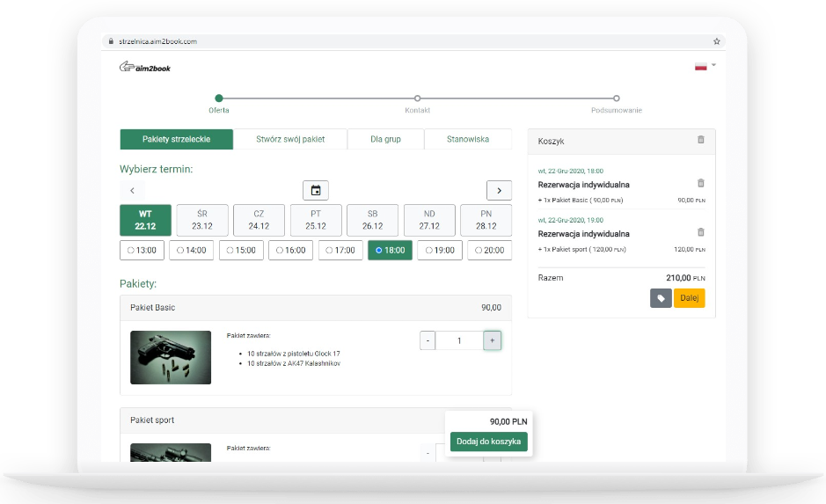
Task: Click the browser address bar URL
Action: coord(158,41)
